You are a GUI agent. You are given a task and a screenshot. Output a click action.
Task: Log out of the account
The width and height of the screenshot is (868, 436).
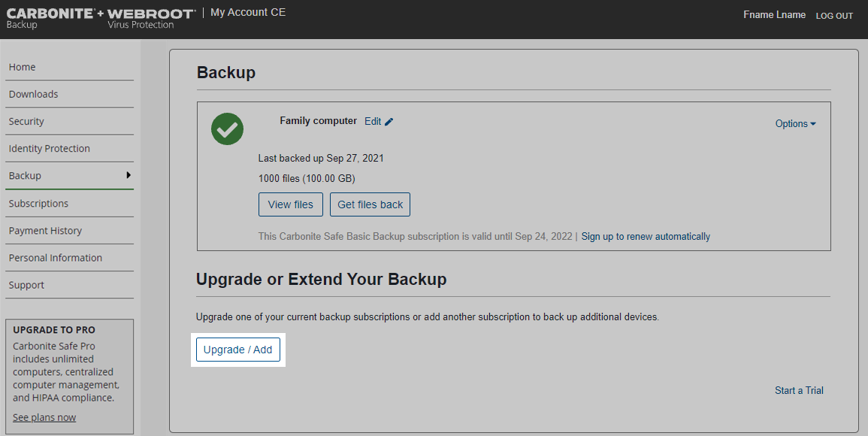[834, 16]
